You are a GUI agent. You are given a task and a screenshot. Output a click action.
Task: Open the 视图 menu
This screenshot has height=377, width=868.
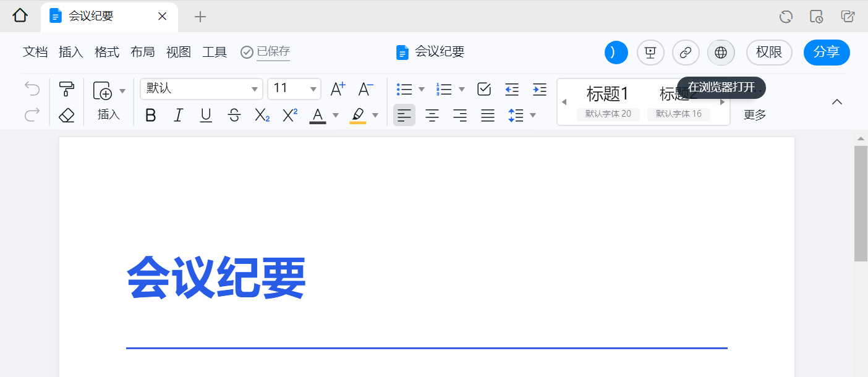179,52
